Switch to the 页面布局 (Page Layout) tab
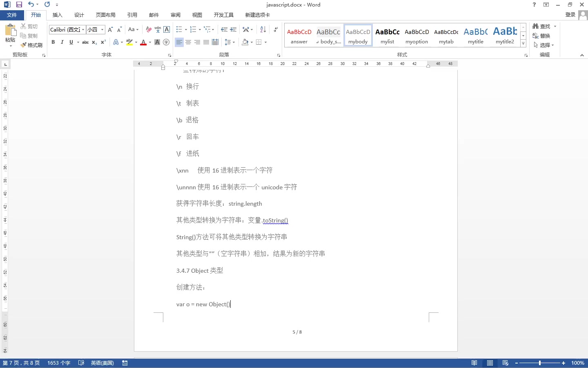Viewport: 588px width, 368px height. click(x=106, y=15)
